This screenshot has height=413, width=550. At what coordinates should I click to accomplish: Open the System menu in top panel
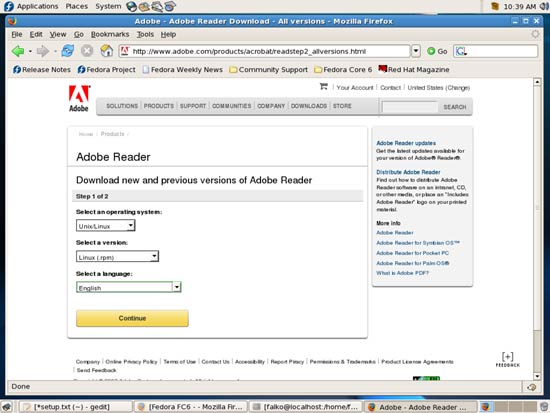108,6
